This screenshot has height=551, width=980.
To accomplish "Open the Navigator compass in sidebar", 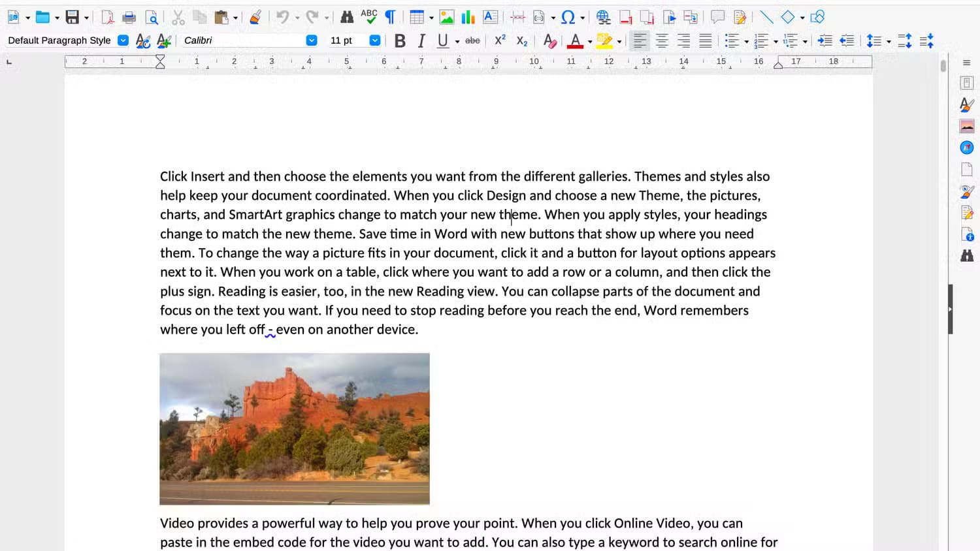I will (967, 148).
